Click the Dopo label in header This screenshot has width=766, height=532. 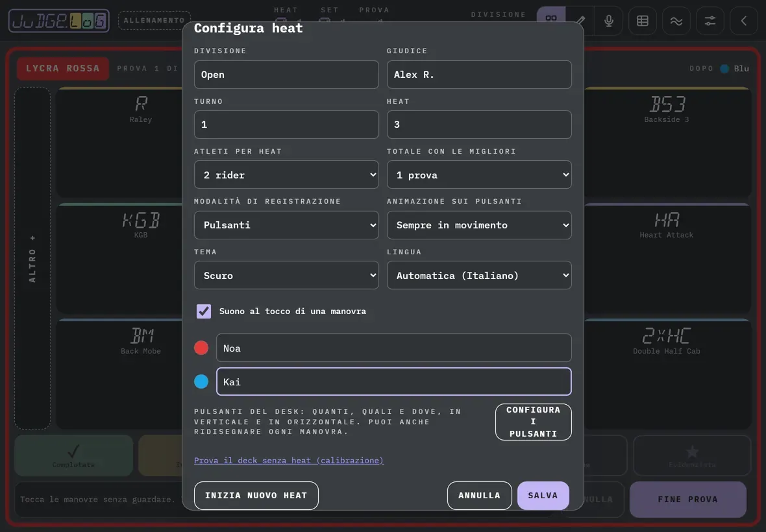click(702, 68)
